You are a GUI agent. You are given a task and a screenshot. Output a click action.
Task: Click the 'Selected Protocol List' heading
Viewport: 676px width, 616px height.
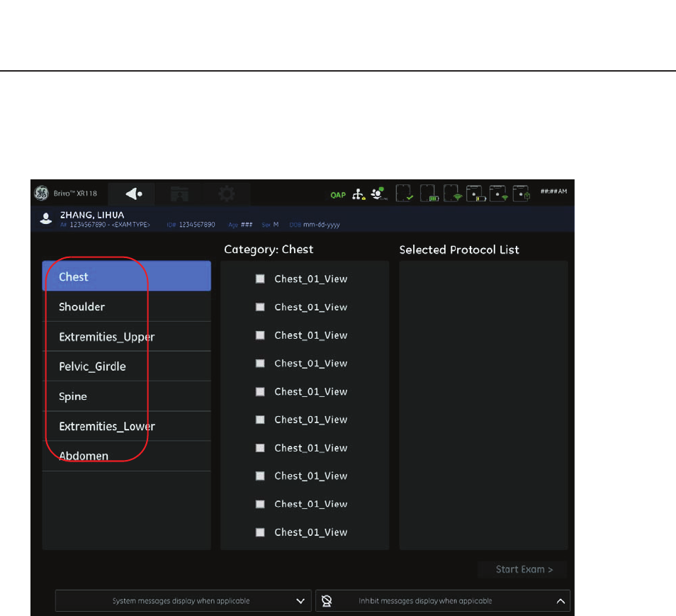click(x=459, y=250)
